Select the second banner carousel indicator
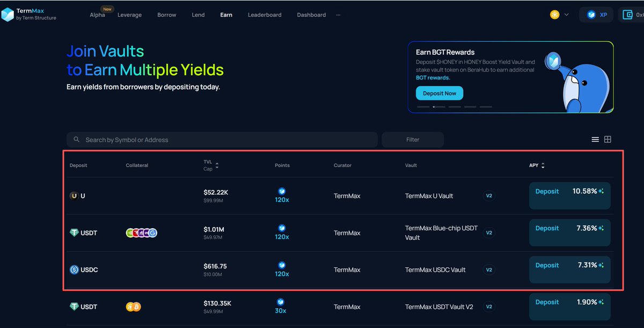 pos(439,107)
